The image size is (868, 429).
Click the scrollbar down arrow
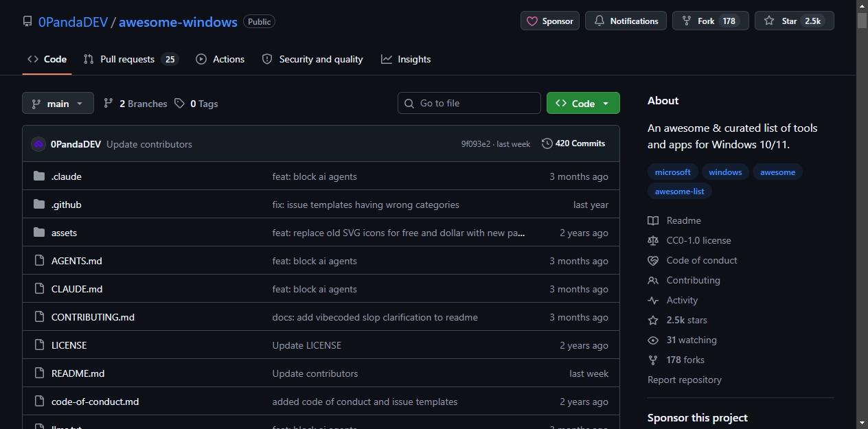(x=862, y=423)
